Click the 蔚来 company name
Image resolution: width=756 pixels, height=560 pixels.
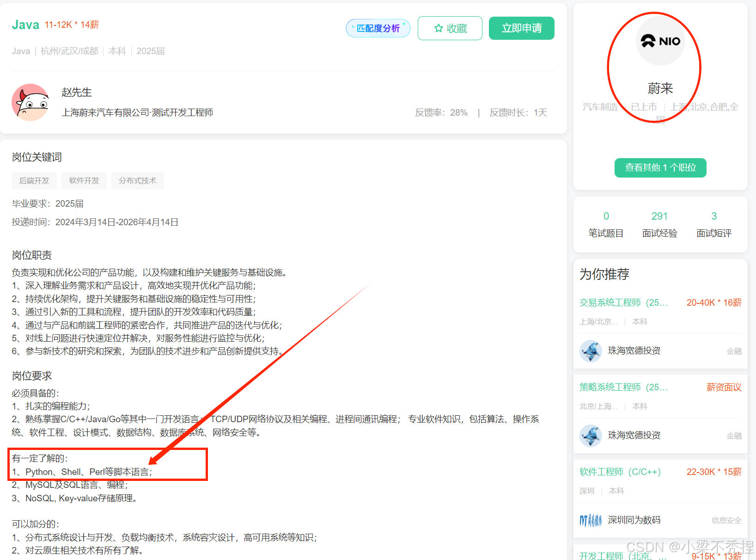660,88
